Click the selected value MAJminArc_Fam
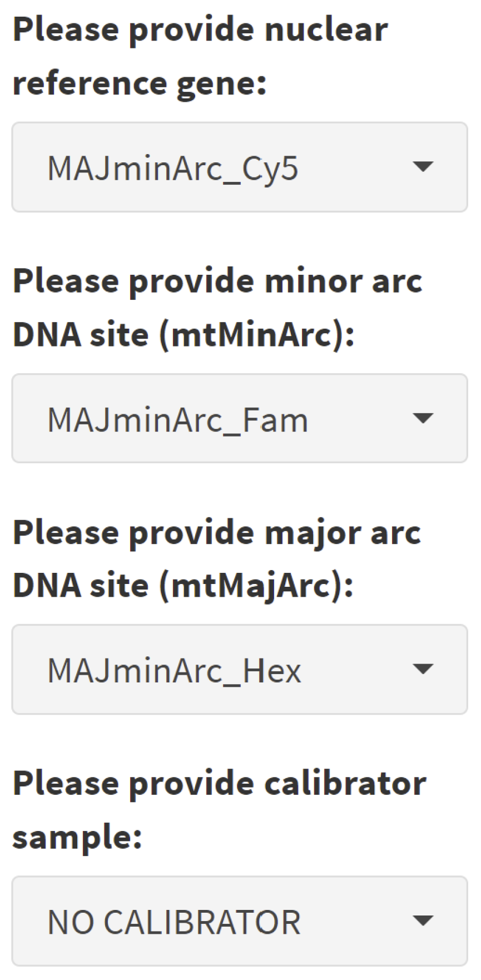 (177, 420)
